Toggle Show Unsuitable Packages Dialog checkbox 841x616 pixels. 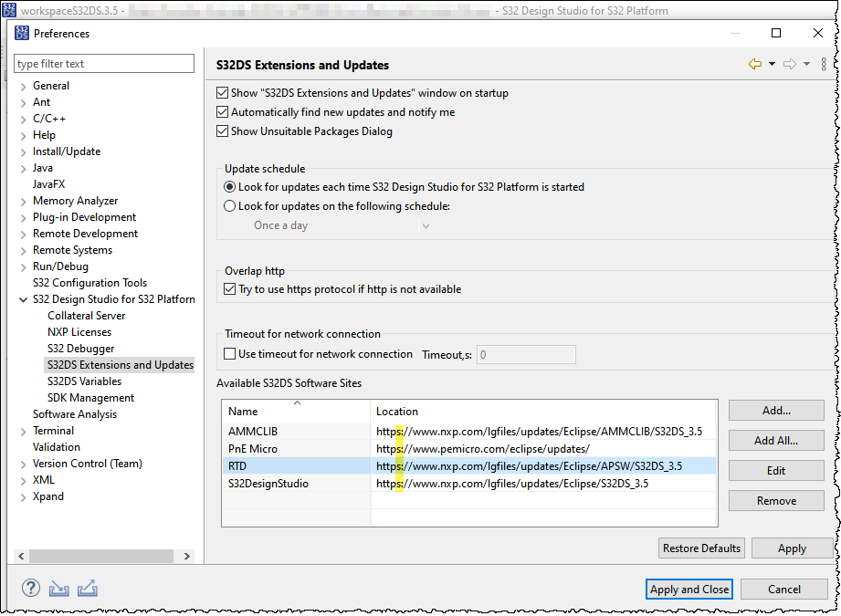(223, 131)
